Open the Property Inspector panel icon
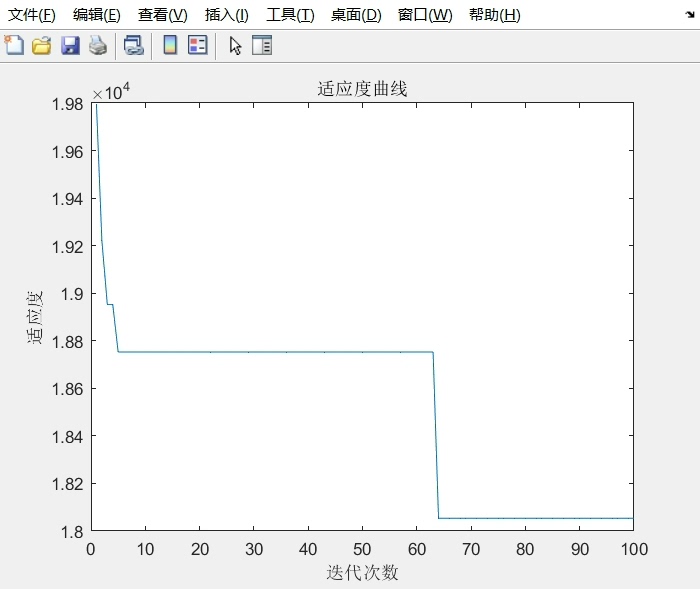Viewport: 700px width, 589px height. 262,45
